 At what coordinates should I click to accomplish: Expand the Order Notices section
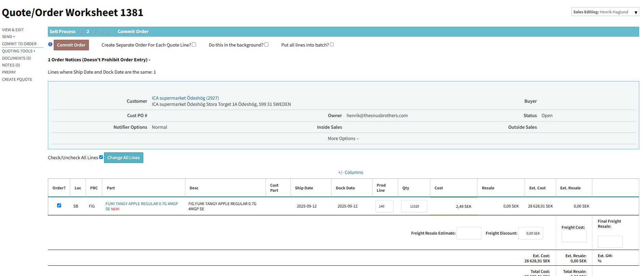(x=99, y=60)
